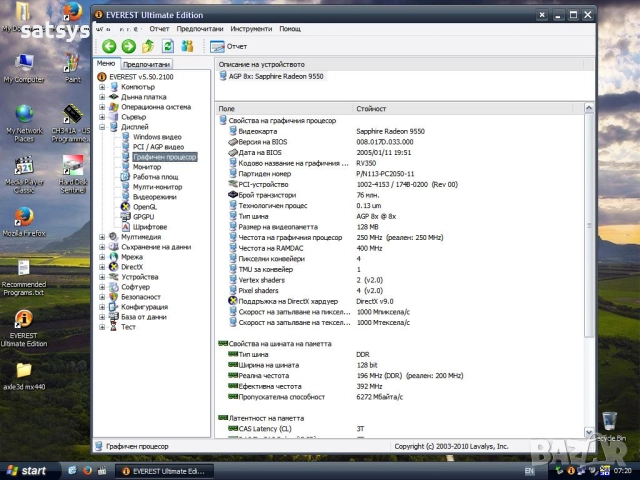This screenshot has width=640, height=480.
Task: Click the details list scroll up arrow
Action: tap(589, 108)
